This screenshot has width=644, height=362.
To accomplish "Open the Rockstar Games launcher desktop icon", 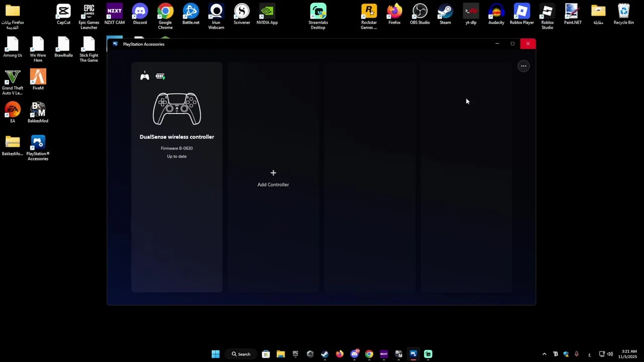I will tap(369, 17).
